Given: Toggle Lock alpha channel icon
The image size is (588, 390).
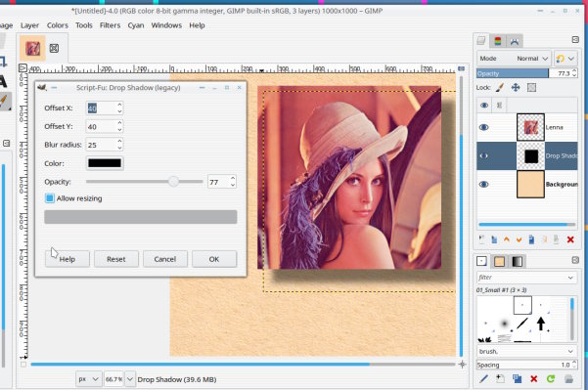Looking at the screenshot, I should (x=531, y=88).
